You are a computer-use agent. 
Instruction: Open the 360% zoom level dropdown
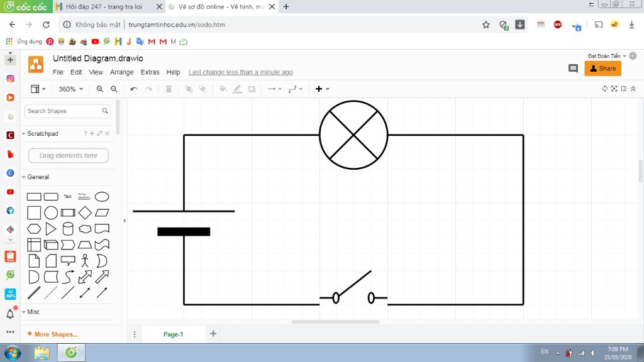(70, 89)
